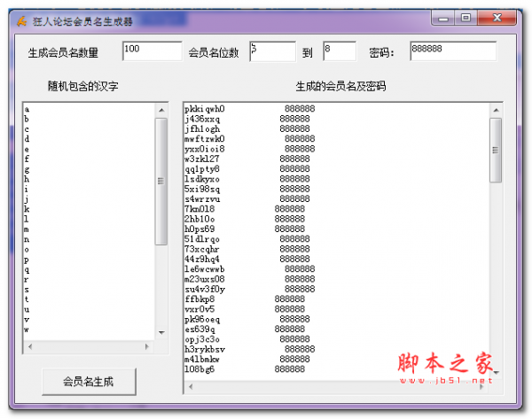Click generated name 51dlrqo
Screen dimensions: 532x419
click(202, 239)
